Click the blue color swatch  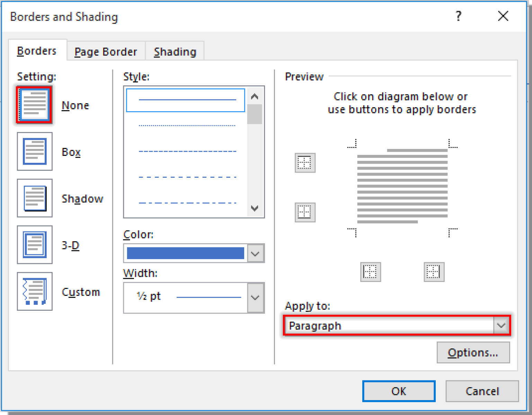point(185,253)
